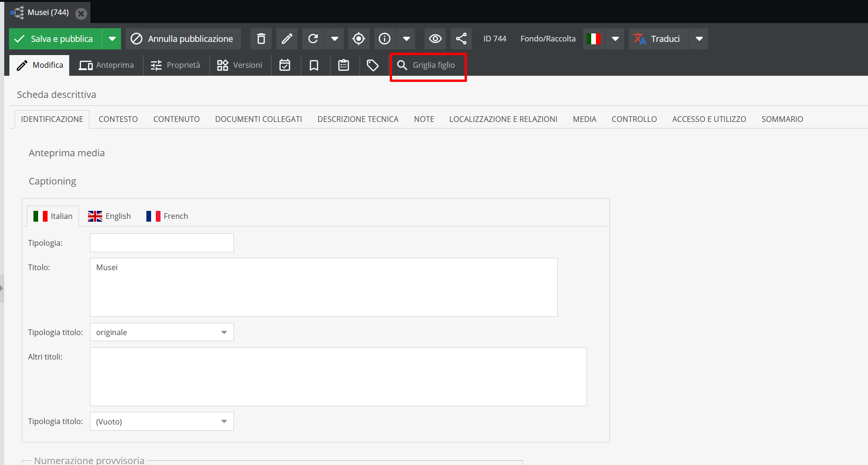The height and width of the screenshot is (465, 868).
Task: Click the eye preview icon in toolbar
Action: point(435,39)
